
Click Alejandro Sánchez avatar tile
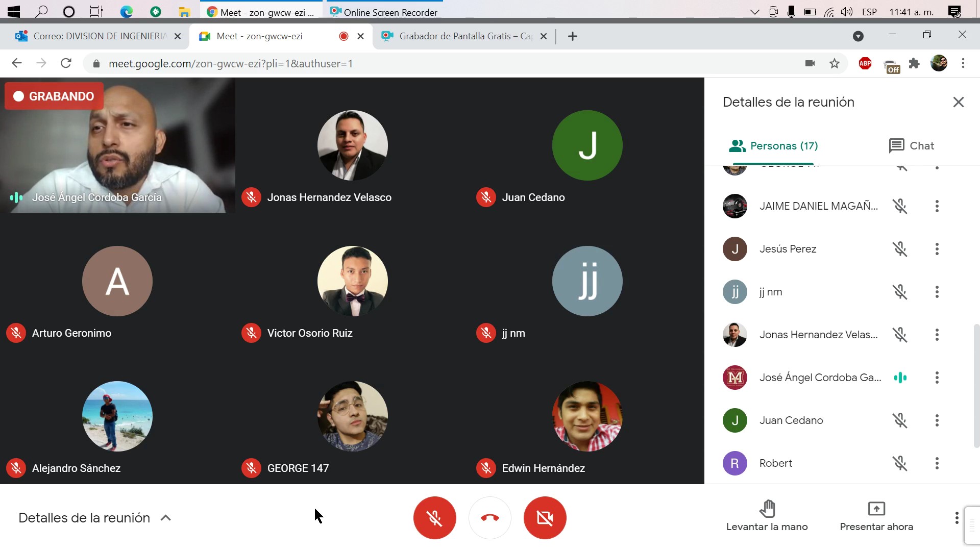tap(117, 416)
